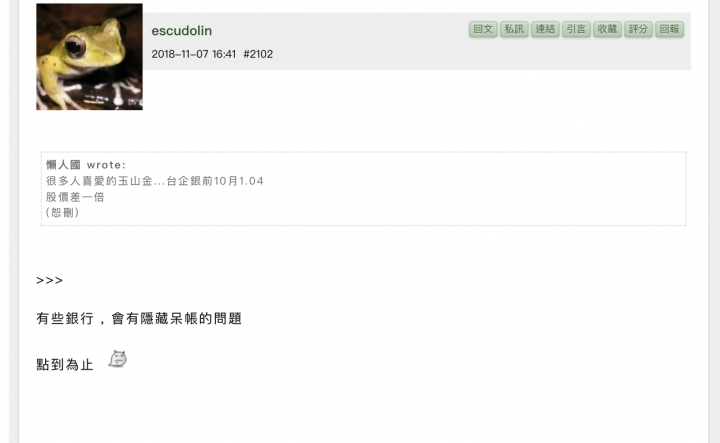Bookmark the post with 收藏

point(607,29)
